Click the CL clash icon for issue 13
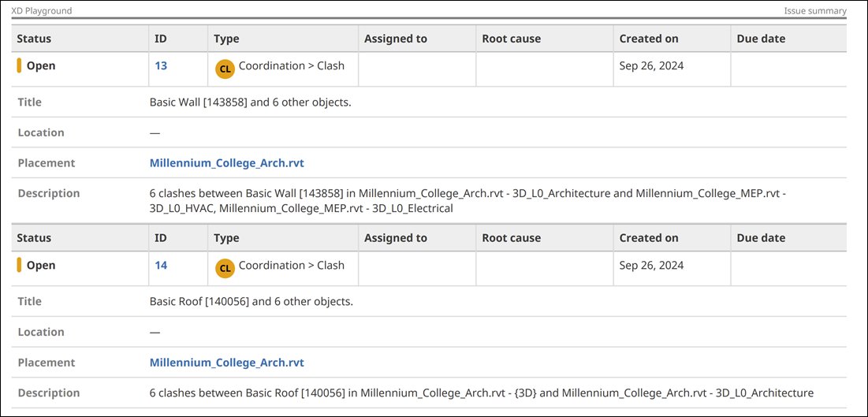Image resolution: width=868 pixels, height=417 pixels. point(225,69)
